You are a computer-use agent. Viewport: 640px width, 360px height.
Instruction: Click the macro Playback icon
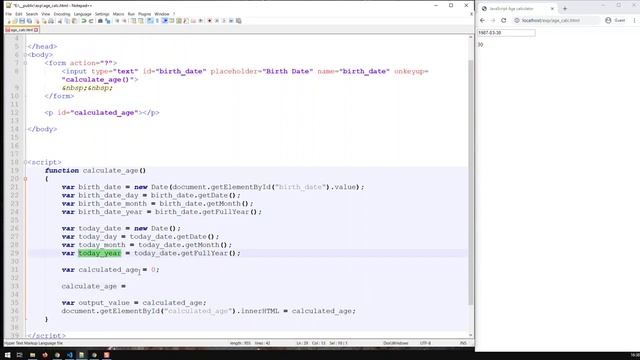[x=224, y=21]
